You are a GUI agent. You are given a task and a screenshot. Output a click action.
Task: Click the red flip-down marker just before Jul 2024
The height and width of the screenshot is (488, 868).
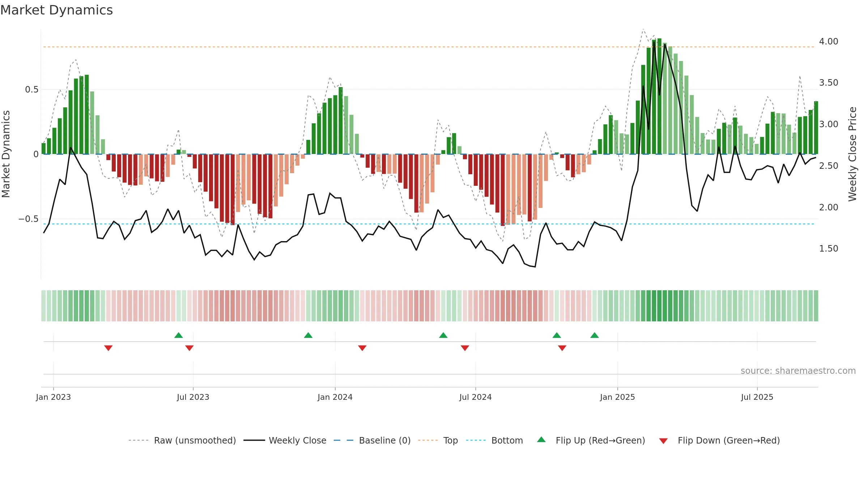465,348
